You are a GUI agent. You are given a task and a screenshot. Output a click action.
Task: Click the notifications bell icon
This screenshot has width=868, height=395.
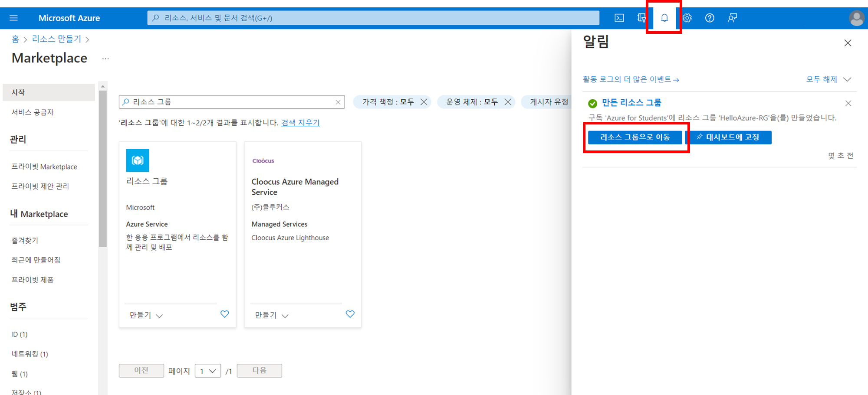coord(664,18)
